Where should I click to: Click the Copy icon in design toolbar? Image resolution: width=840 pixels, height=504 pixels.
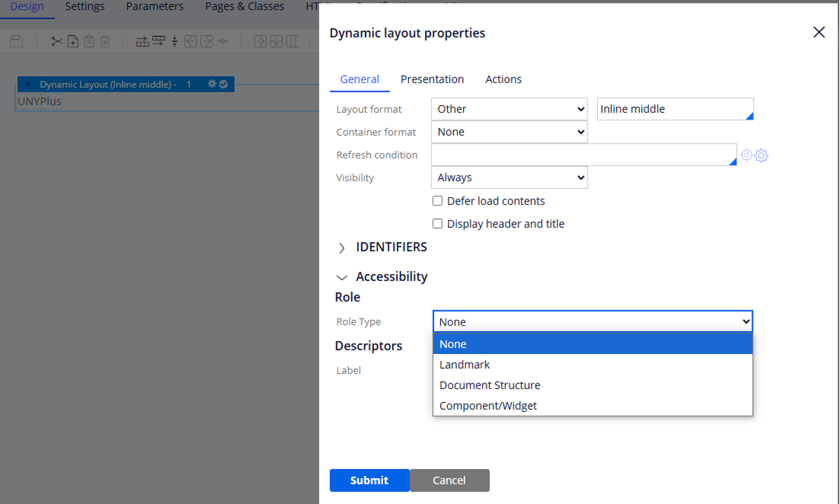click(73, 42)
